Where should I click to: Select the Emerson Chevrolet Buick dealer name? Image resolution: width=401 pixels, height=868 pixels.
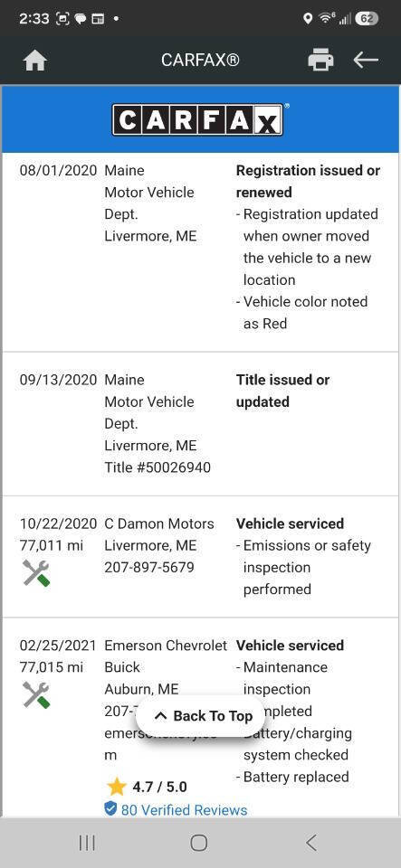point(166,656)
